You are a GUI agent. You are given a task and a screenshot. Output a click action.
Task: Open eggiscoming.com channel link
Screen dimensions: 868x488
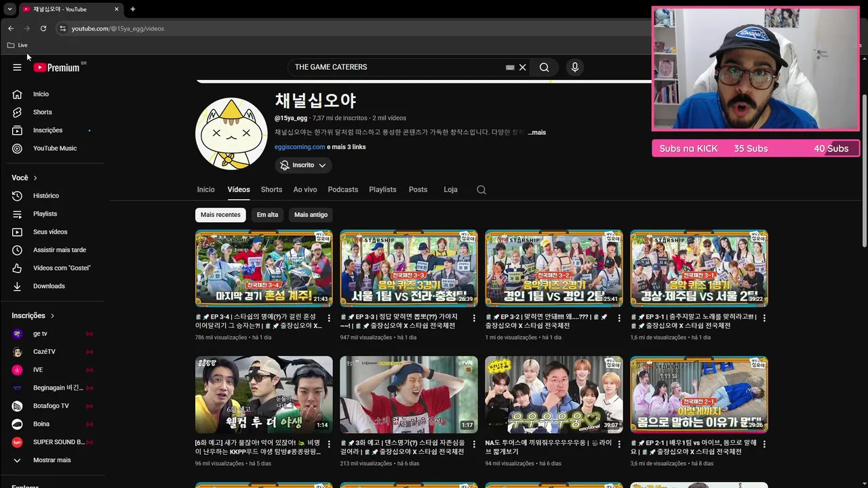point(300,147)
